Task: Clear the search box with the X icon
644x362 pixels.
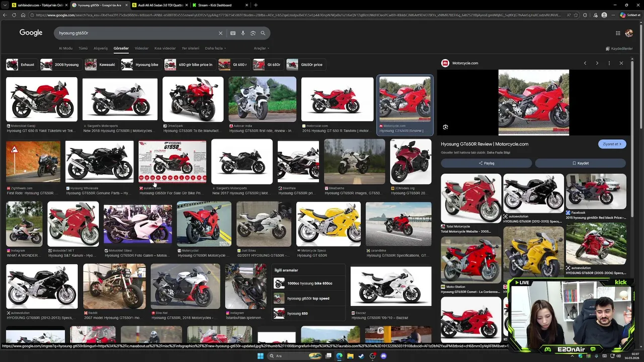Action: pyautogui.click(x=220, y=33)
